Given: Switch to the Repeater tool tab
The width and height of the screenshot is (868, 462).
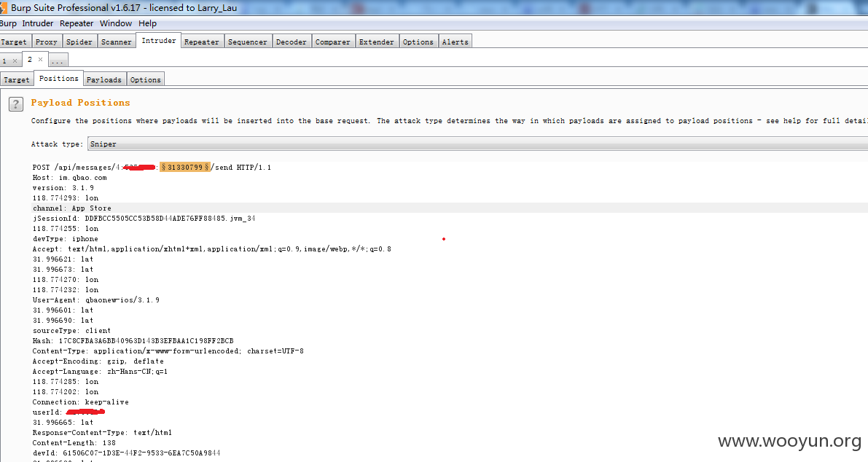Looking at the screenshot, I should 201,42.
